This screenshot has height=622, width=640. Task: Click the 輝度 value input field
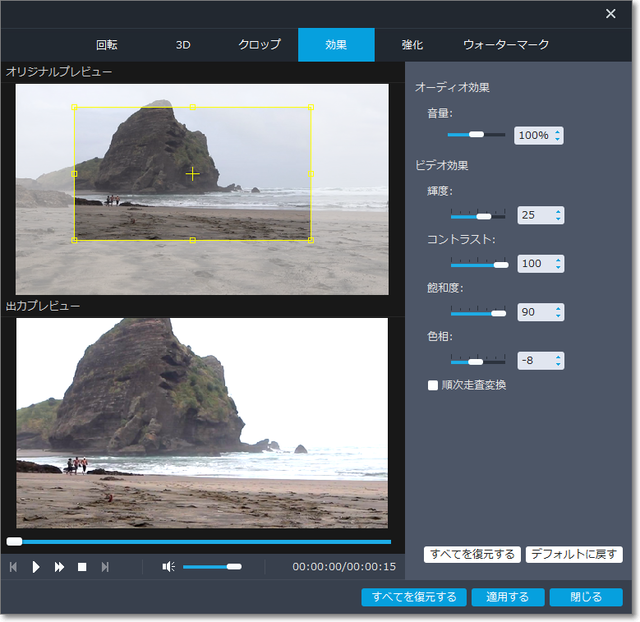(x=532, y=215)
